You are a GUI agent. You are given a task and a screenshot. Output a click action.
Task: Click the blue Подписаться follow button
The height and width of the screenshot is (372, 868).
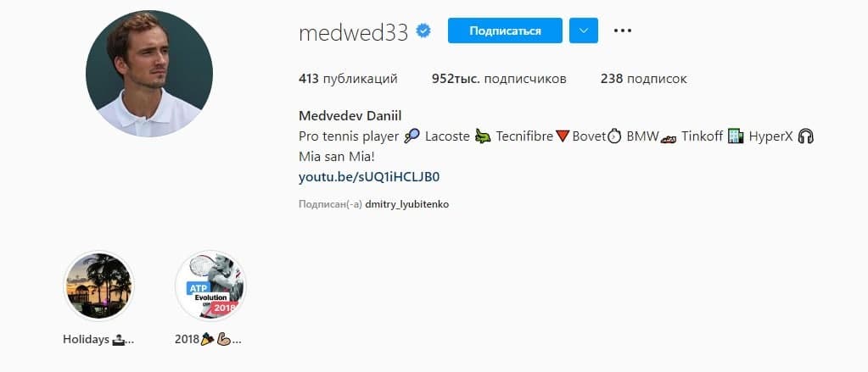coord(505,31)
